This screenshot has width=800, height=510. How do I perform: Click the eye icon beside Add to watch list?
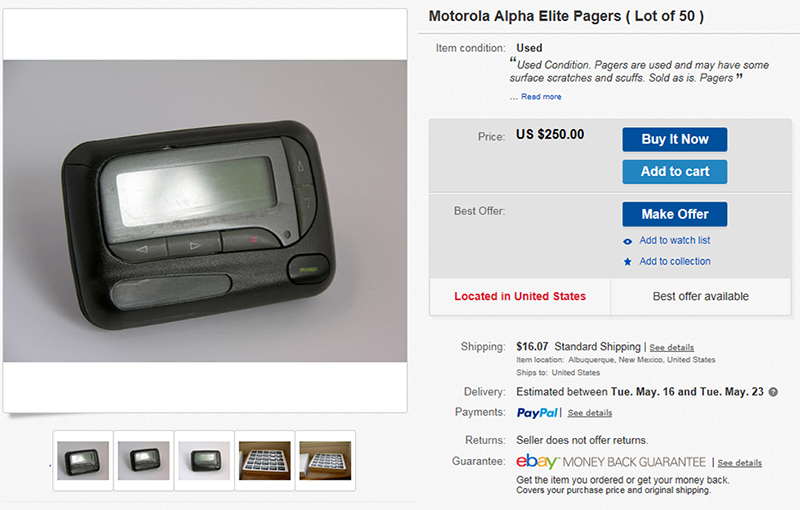(x=628, y=241)
